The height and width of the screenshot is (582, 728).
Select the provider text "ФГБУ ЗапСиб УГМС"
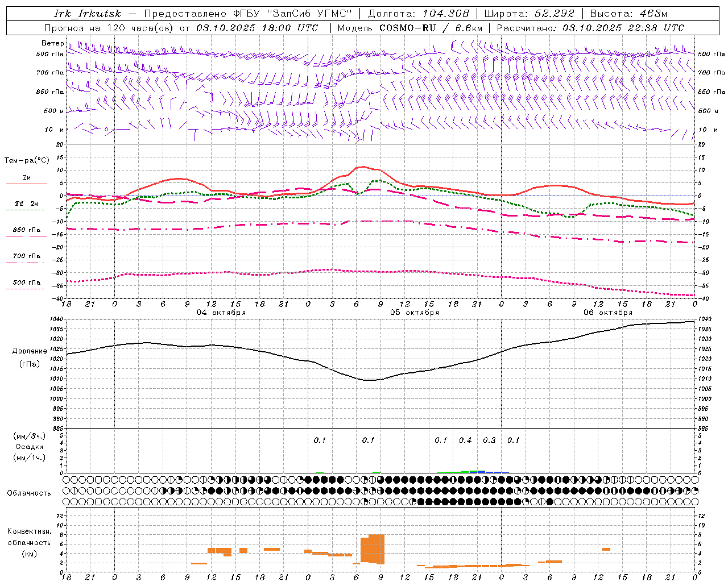point(292,14)
